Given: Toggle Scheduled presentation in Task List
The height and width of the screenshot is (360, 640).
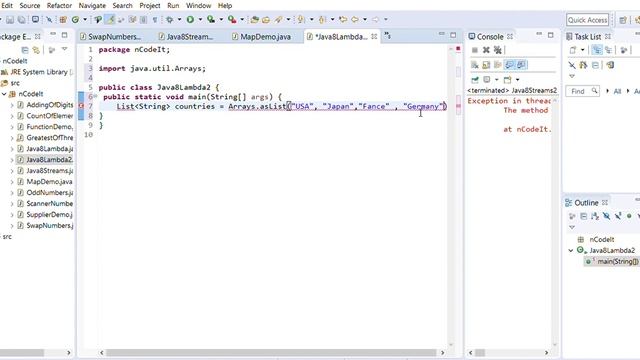Looking at the screenshot, I should [609, 50].
